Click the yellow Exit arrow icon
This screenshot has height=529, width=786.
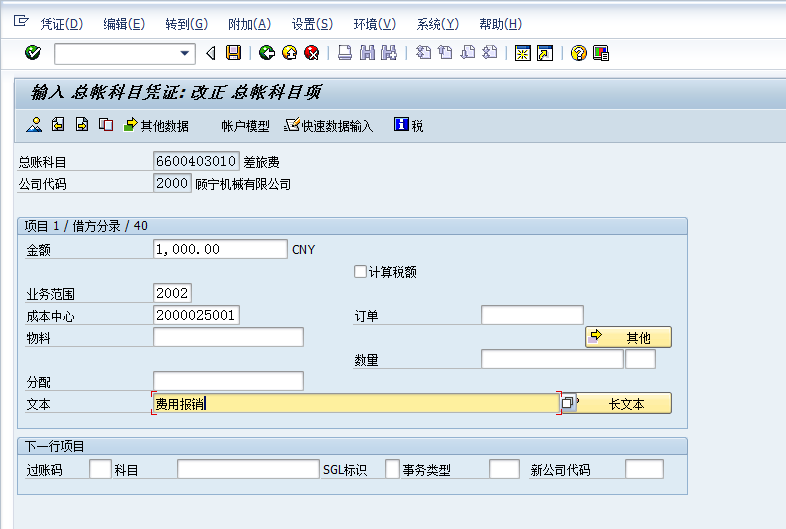coord(289,53)
